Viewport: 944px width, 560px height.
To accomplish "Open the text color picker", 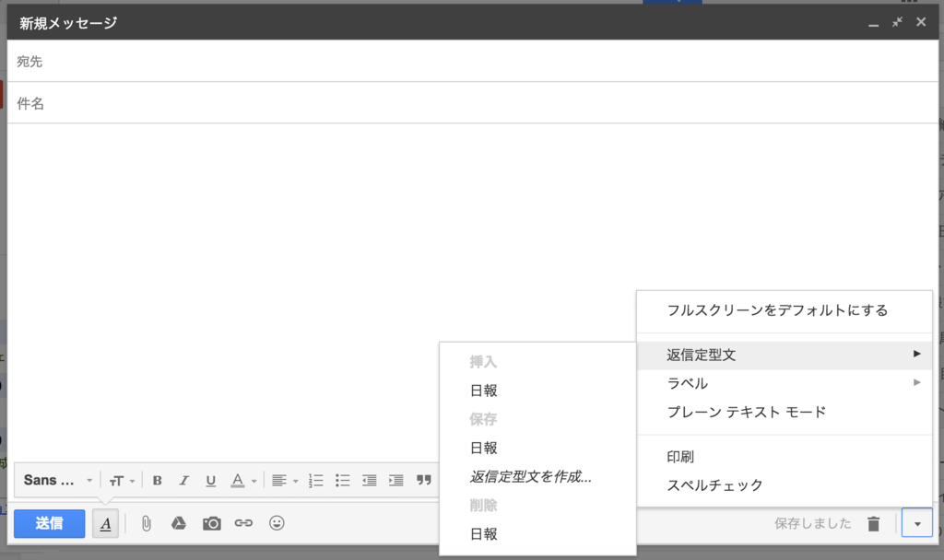I will coord(242,480).
